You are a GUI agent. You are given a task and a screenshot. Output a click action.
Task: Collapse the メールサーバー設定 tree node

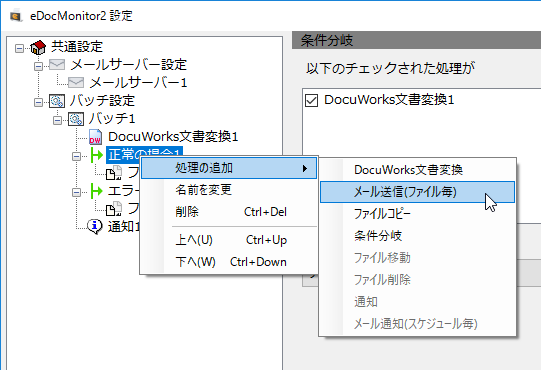click(39, 66)
